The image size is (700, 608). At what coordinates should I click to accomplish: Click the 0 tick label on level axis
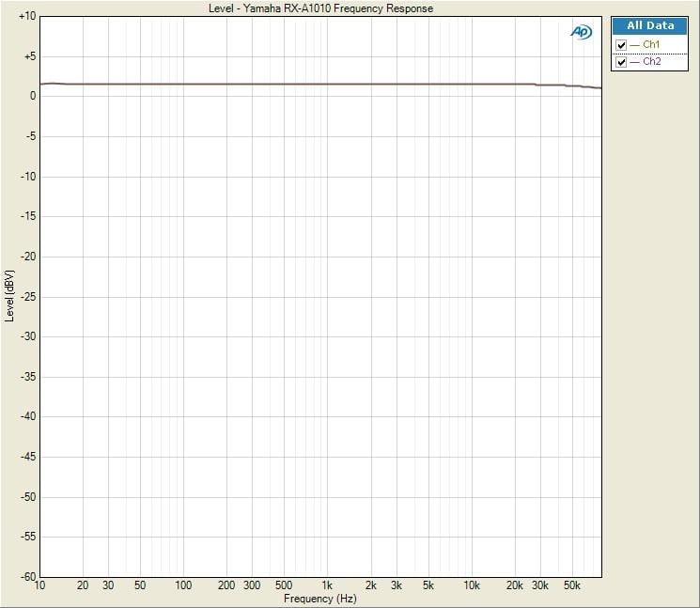click(33, 96)
